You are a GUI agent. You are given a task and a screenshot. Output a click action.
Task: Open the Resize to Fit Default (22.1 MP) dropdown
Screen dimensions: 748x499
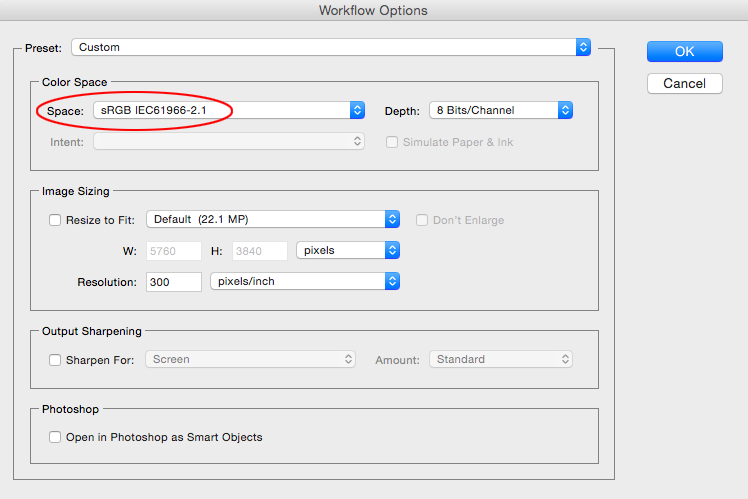coord(272,219)
